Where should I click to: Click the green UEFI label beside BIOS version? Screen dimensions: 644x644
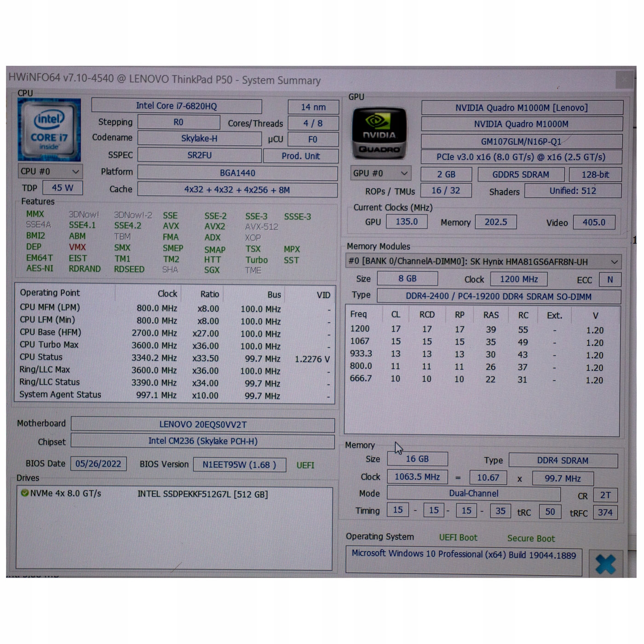[x=305, y=465]
